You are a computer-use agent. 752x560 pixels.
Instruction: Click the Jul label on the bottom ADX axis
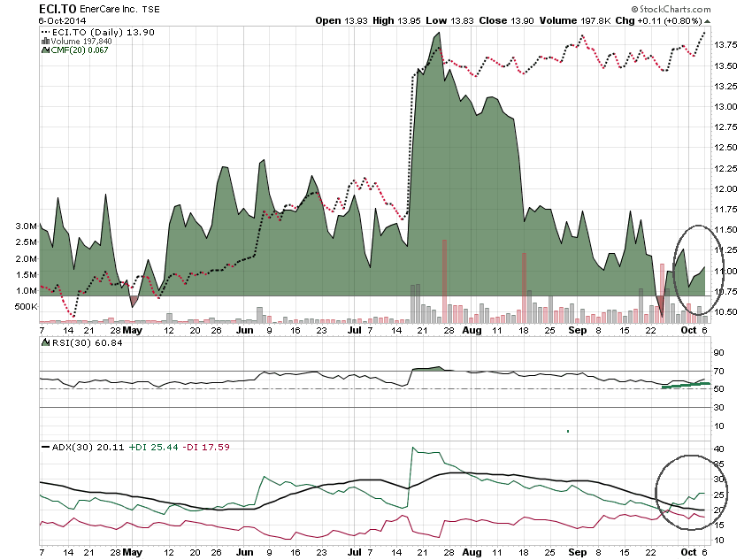355,552
